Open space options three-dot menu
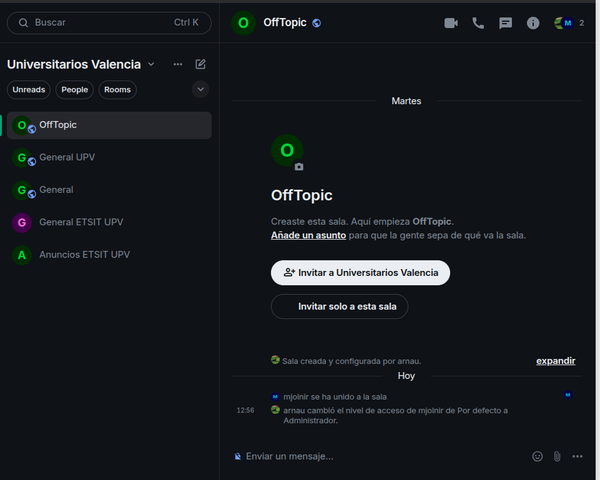600x480 pixels. tap(178, 64)
